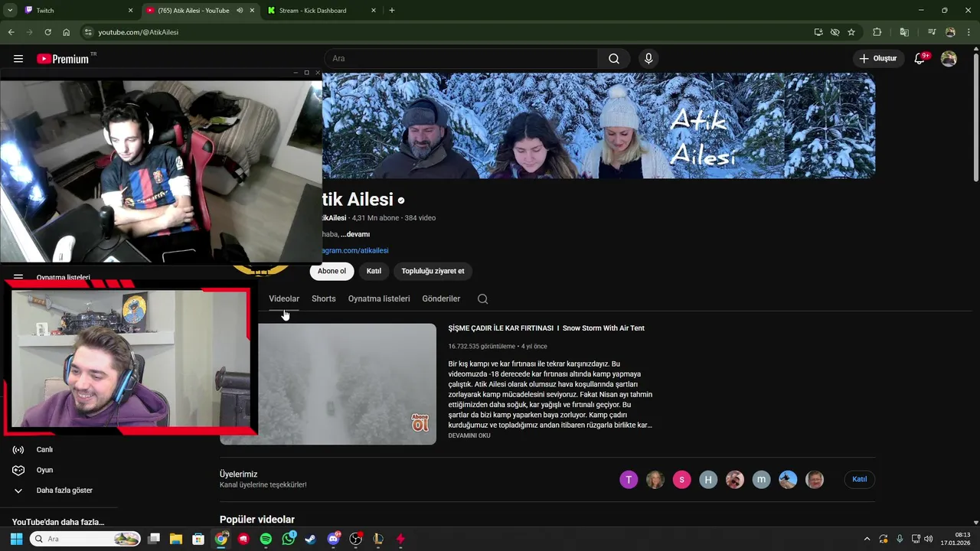
Task: Open the Gönderiler tab
Action: pyautogui.click(x=441, y=299)
